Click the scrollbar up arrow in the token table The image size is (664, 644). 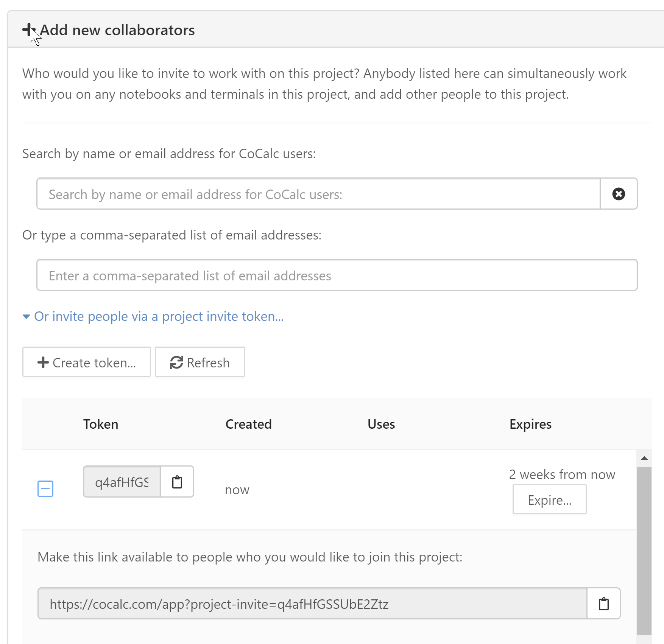645,457
